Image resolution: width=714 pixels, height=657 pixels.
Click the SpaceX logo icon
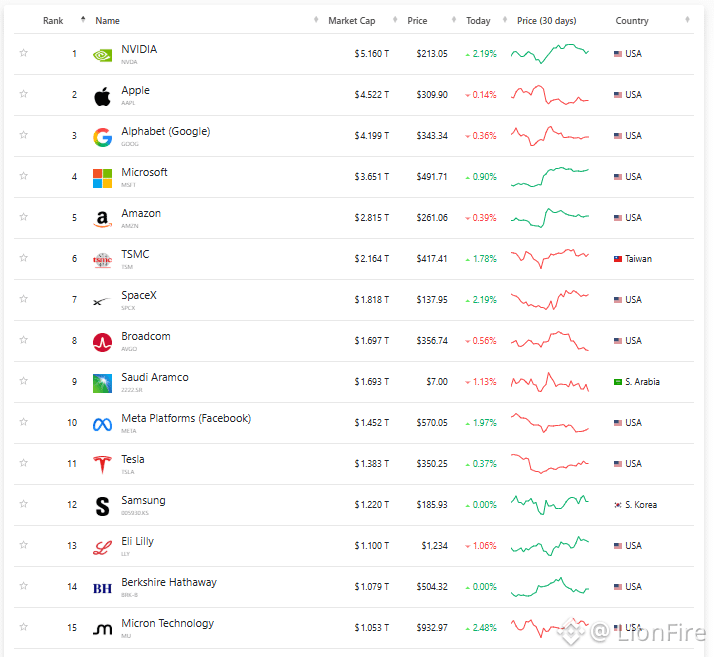click(102, 301)
